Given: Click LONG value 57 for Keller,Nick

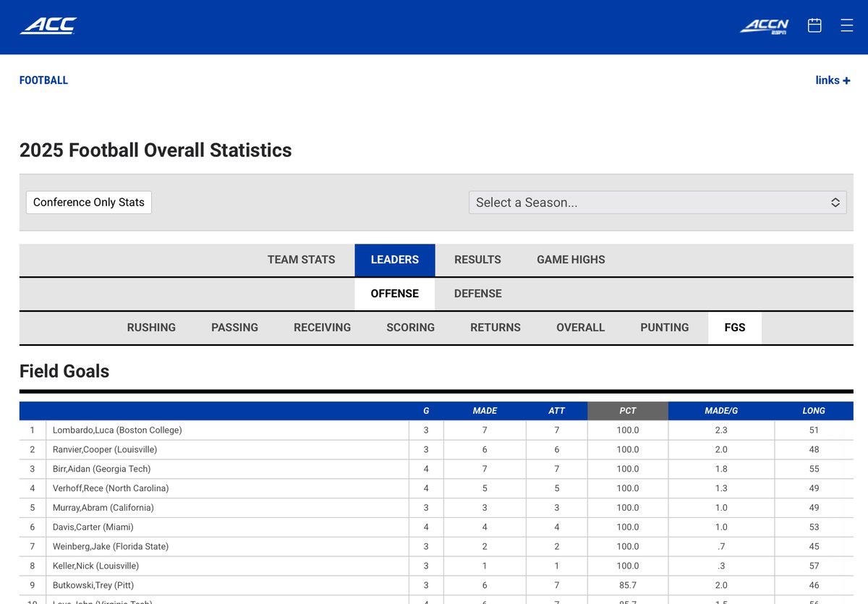Looking at the screenshot, I should pyautogui.click(x=814, y=566).
